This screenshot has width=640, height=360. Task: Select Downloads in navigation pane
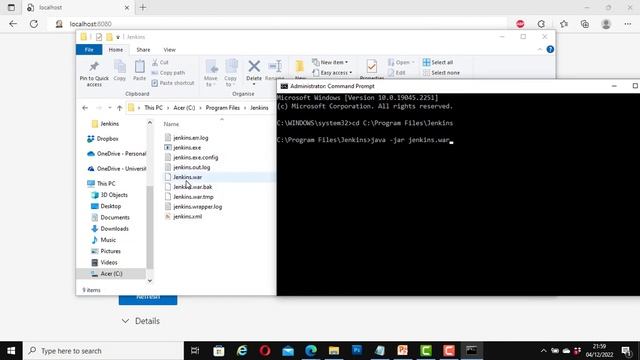(x=114, y=229)
